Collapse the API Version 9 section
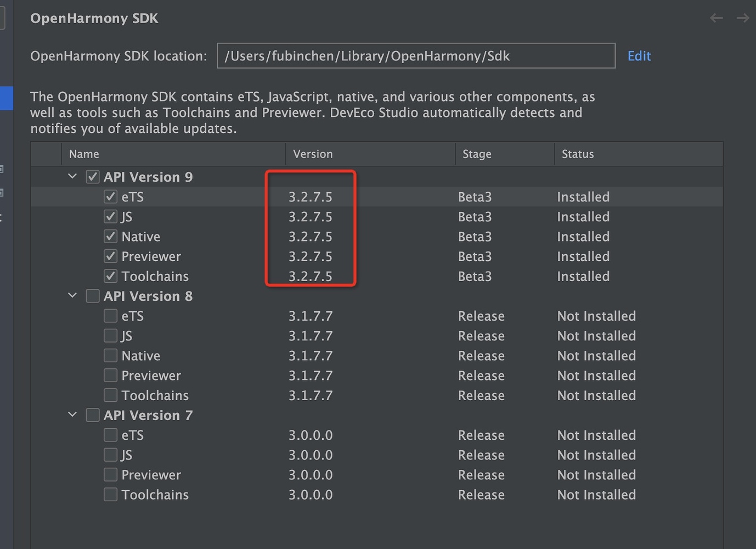The image size is (756, 549). pos(72,176)
